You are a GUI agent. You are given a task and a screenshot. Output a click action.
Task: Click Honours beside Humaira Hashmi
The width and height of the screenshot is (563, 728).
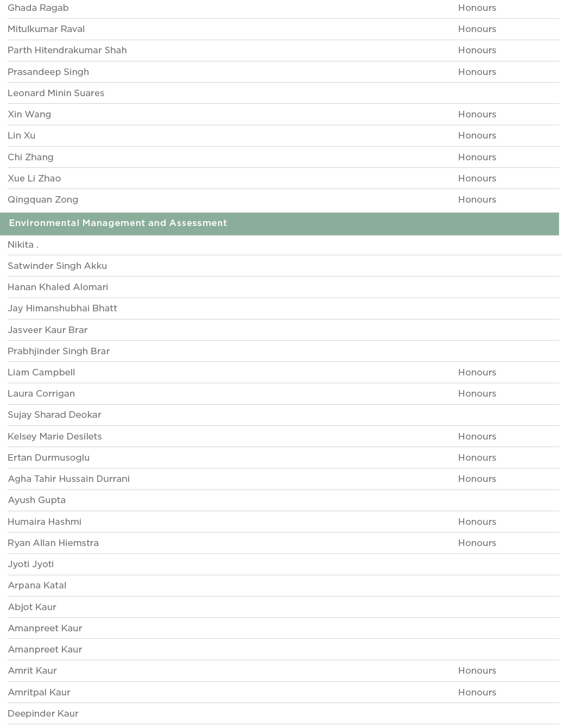pyautogui.click(x=477, y=522)
